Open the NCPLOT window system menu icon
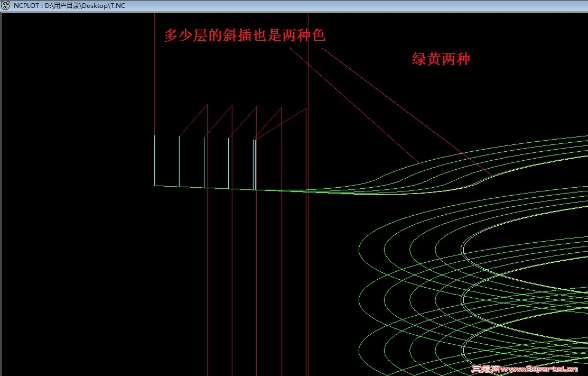 click(x=5, y=6)
